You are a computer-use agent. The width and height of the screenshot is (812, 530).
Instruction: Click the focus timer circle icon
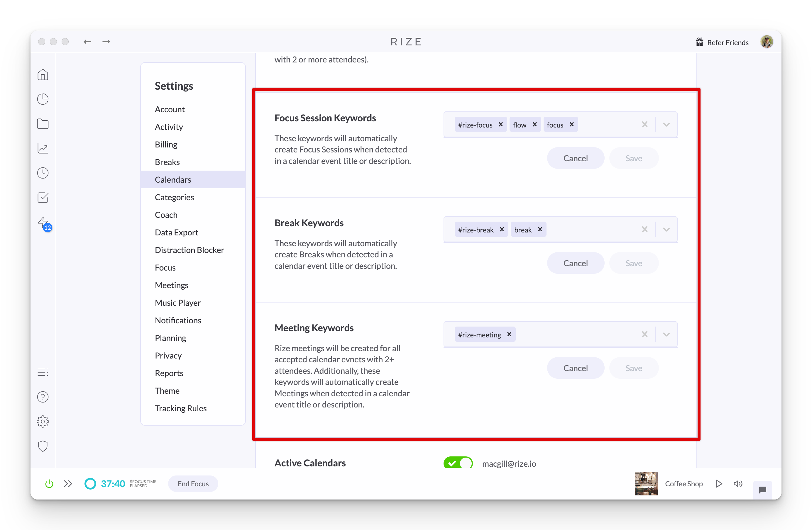click(x=90, y=484)
